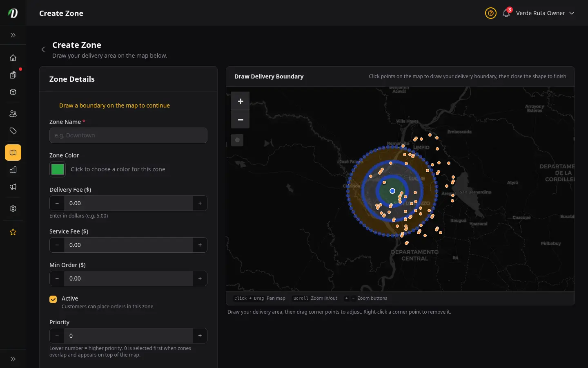
Task: Increase the Priority with plus button
Action: click(200, 336)
